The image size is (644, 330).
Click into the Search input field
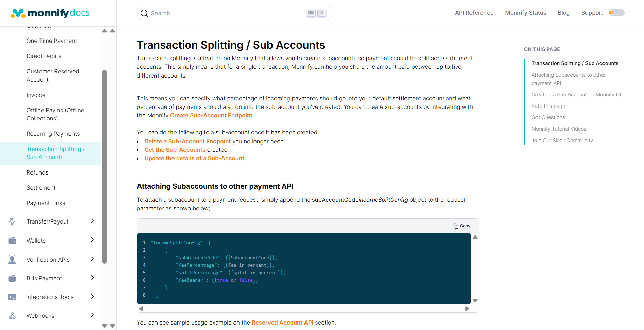[x=225, y=13]
